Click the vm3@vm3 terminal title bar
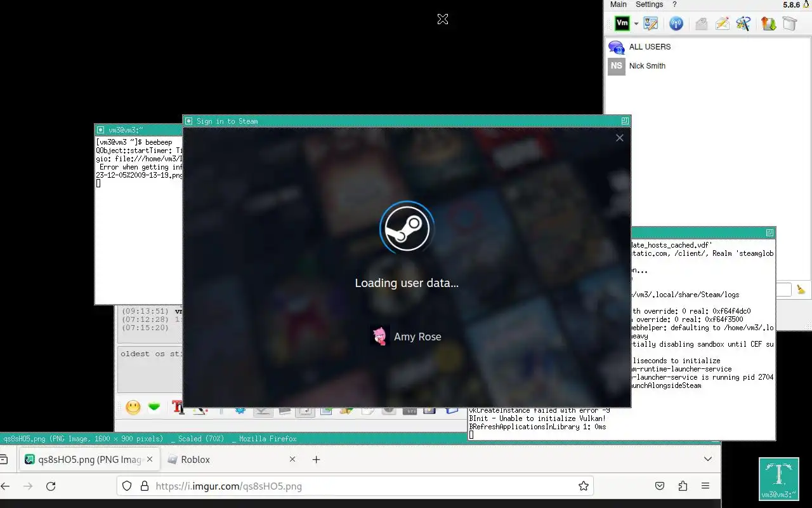Screen dimensions: 812x508 (138, 130)
